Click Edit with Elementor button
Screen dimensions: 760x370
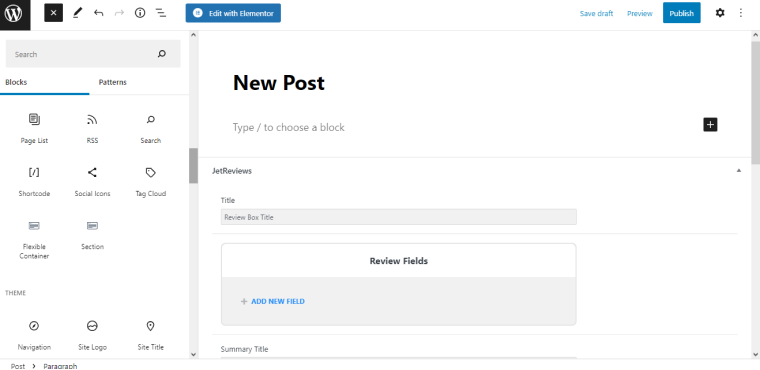click(x=233, y=13)
